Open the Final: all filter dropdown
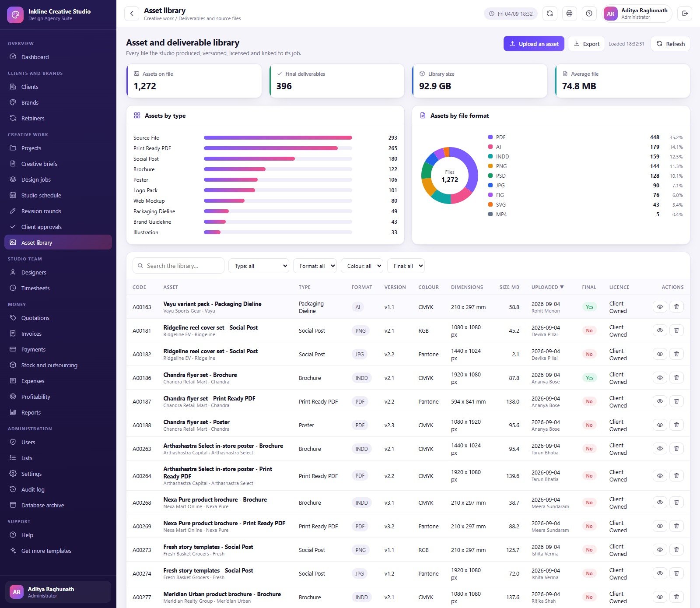Screen dimensions: 700x608 [406, 266]
